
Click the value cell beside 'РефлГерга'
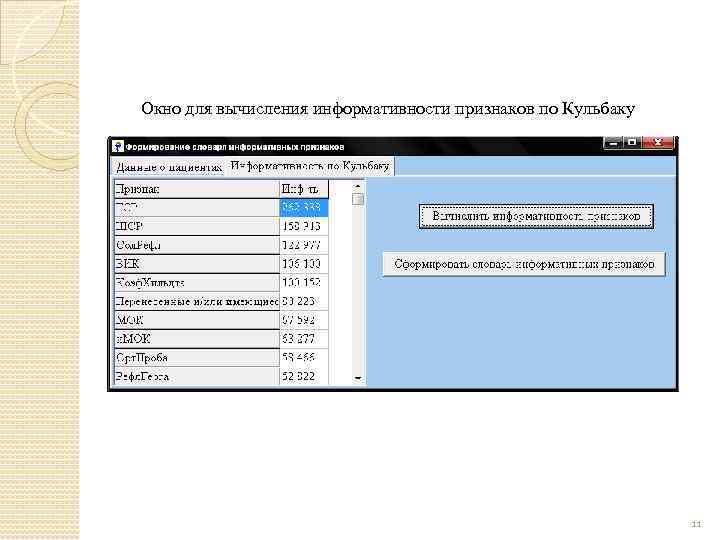tap(304, 377)
